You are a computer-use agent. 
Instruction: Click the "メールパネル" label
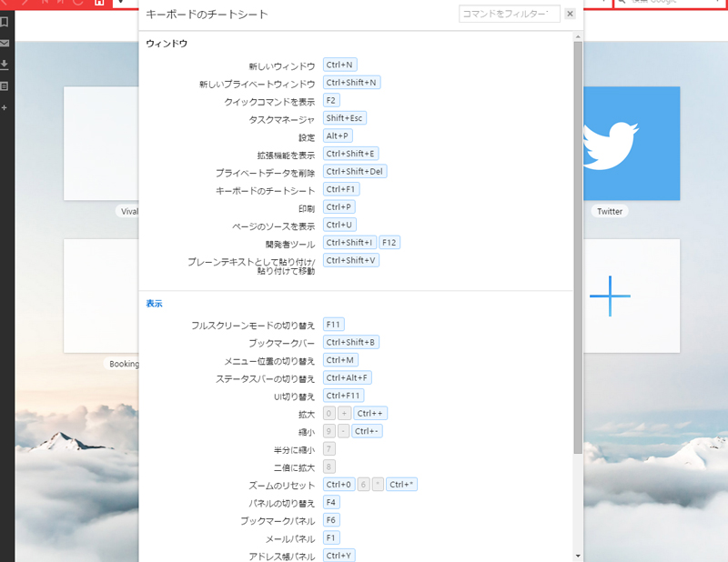tap(290, 539)
